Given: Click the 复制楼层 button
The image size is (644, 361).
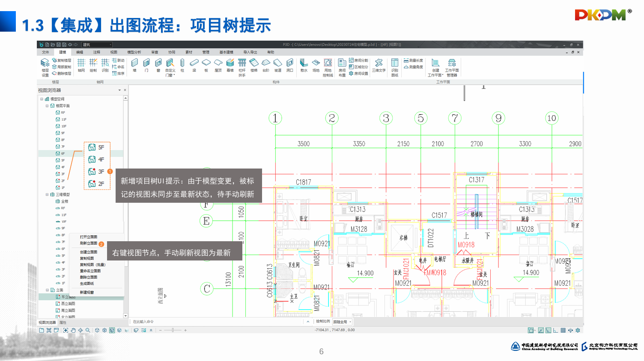Looking at the screenshot, I should [62, 60].
